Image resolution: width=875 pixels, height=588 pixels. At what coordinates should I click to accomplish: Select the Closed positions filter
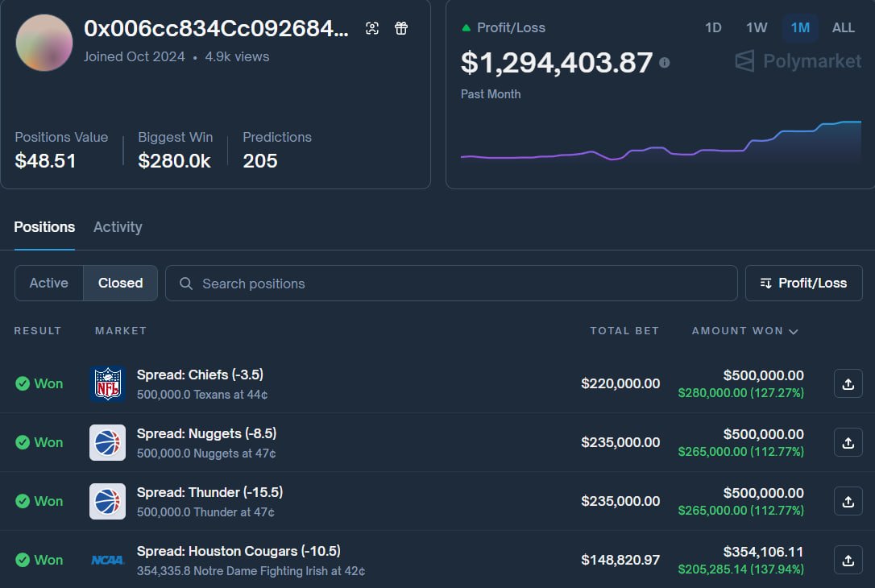[120, 283]
